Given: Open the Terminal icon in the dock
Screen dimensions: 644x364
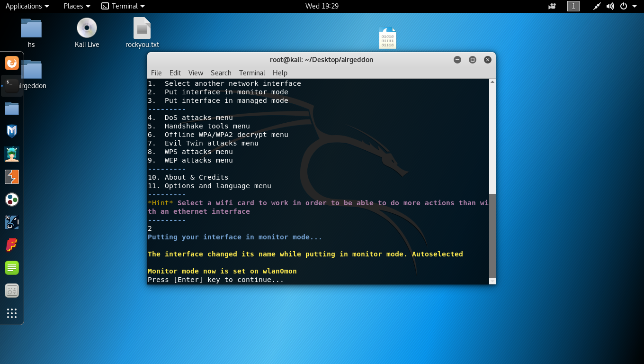Looking at the screenshot, I should tap(12, 86).
